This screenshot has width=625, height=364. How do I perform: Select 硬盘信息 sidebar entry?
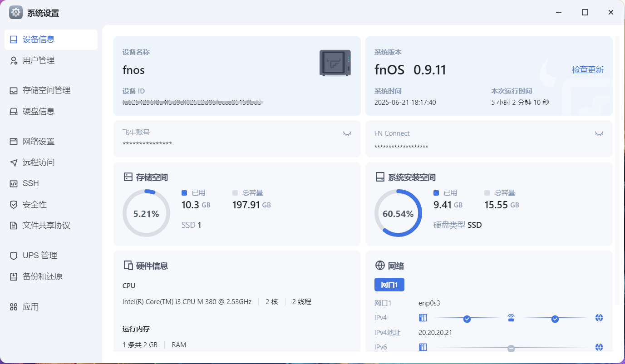[51, 111]
